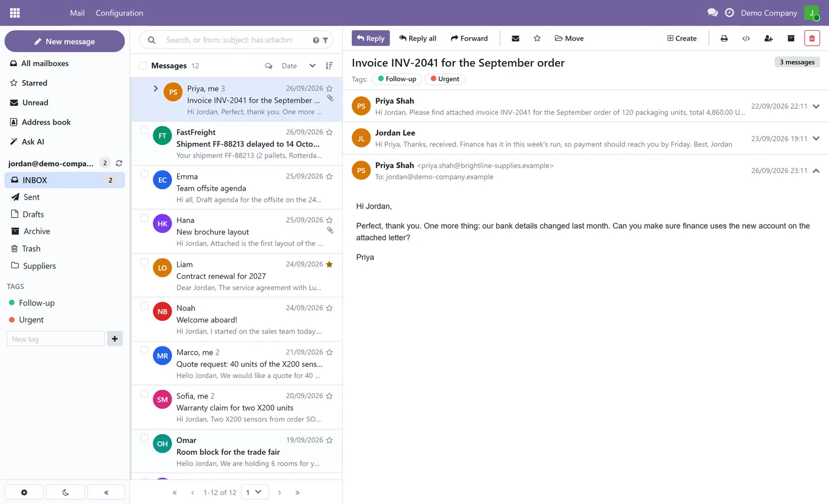Unstar the Liam contract renewal message
This screenshot has width=829, height=504.
pos(329,264)
